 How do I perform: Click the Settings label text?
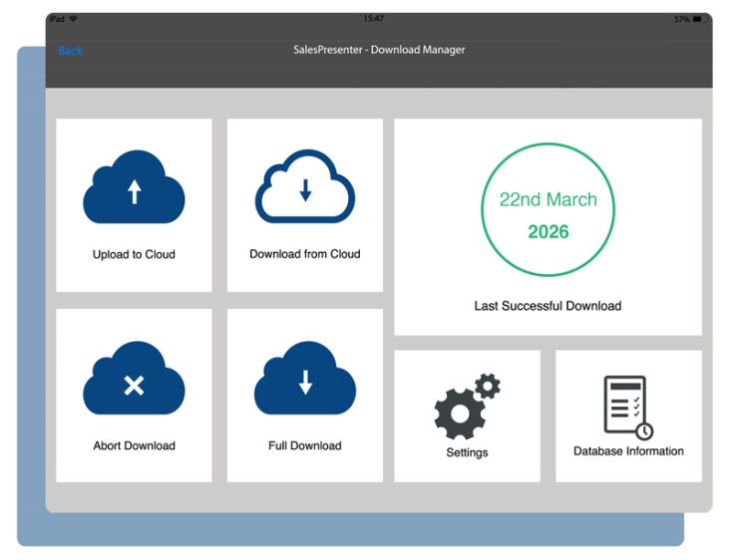tap(467, 452)
